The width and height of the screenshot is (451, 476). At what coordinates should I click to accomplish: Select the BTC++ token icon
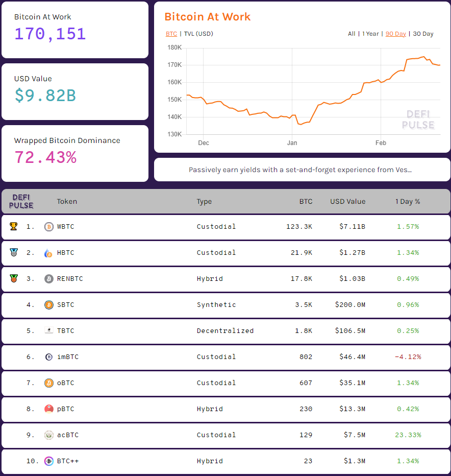48,461
